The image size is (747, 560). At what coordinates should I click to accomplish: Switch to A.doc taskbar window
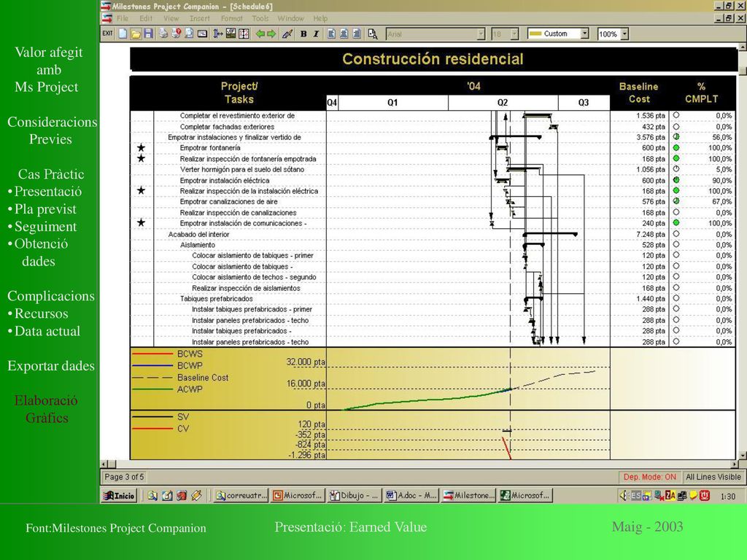[x=411, y=496]
